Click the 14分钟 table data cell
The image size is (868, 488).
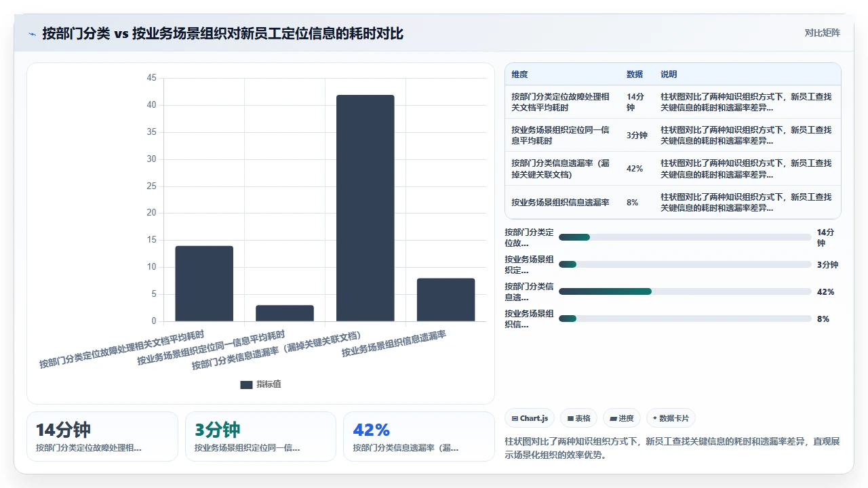pos(636,102)
